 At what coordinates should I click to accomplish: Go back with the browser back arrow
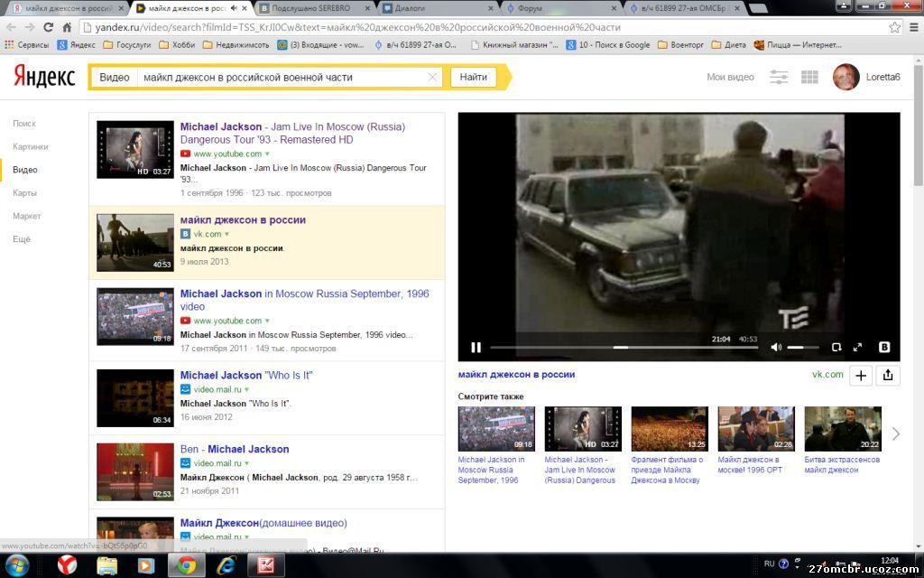coord(11,27)
